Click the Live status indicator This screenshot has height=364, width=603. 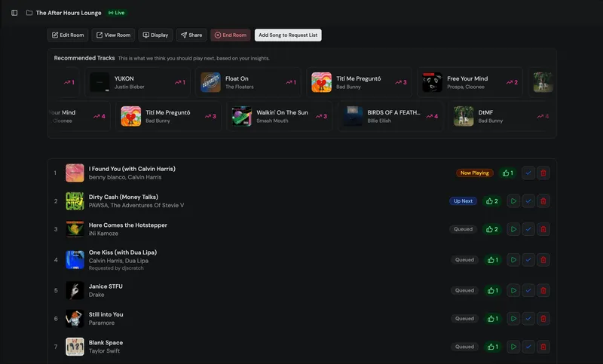tap(117, 13)
